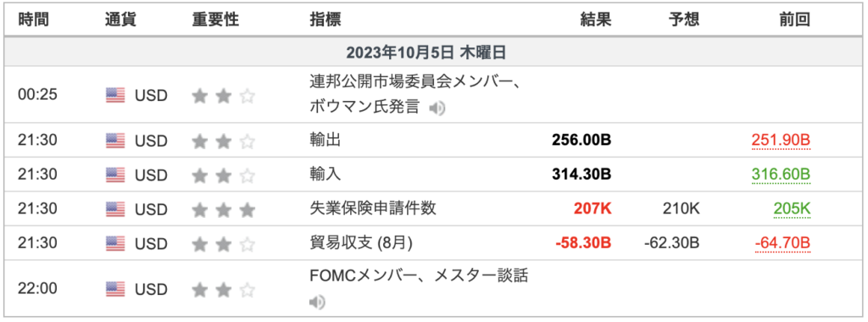This screenshot has width=868, height=322.
Task: Click the 時間 column header
Action: (34, 20)
